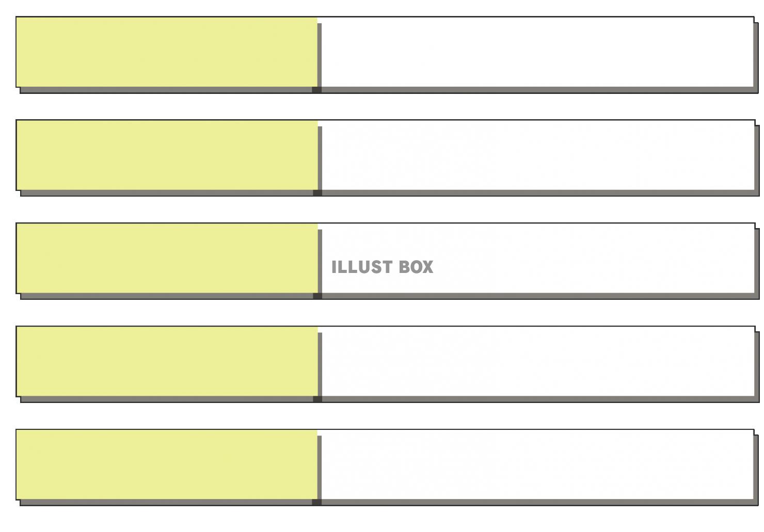Click the gray shadow under the third row
This screenshot has width=764, height=532.
click(x=389, y=296)
